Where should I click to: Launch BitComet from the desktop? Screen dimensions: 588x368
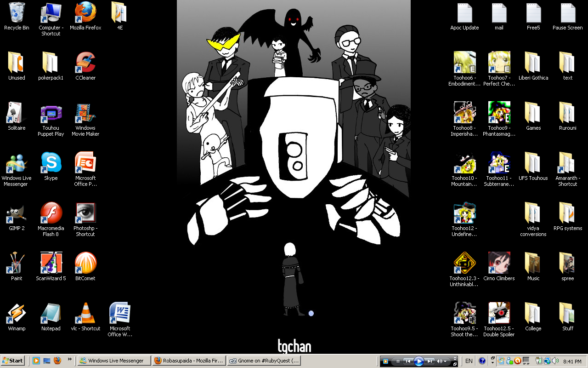click(x=85, y=263)
